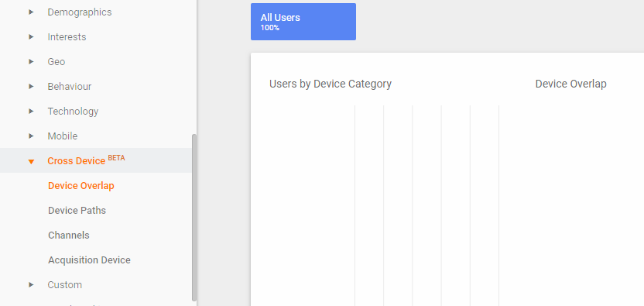
Task: Click the Device Overlap chart heading
Action: point(571,84)
